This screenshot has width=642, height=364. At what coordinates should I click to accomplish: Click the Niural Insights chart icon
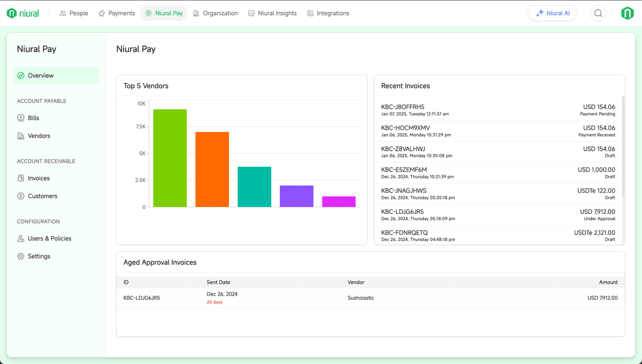[251, 13]
